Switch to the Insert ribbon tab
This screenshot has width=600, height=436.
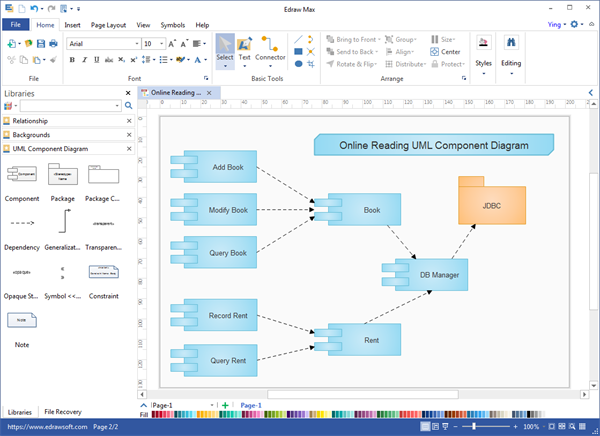pos(73,24)
